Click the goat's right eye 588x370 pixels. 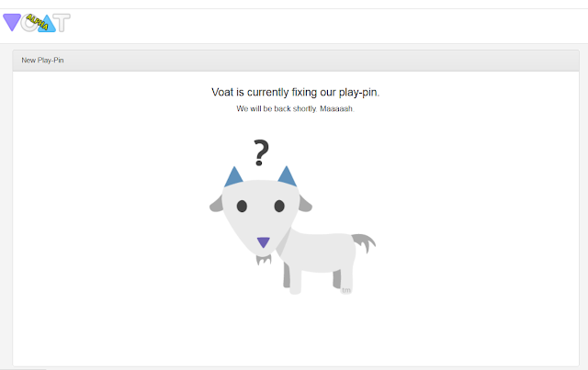(279, 206)
